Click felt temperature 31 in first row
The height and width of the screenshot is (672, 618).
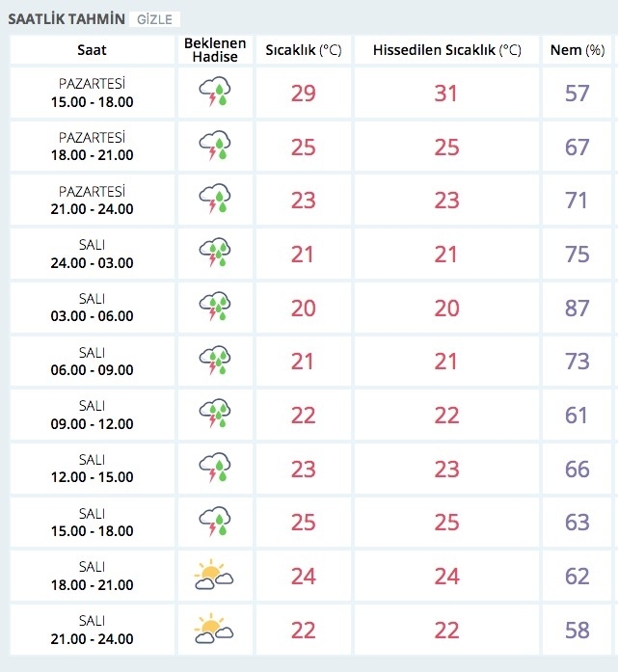coord(446,94)
